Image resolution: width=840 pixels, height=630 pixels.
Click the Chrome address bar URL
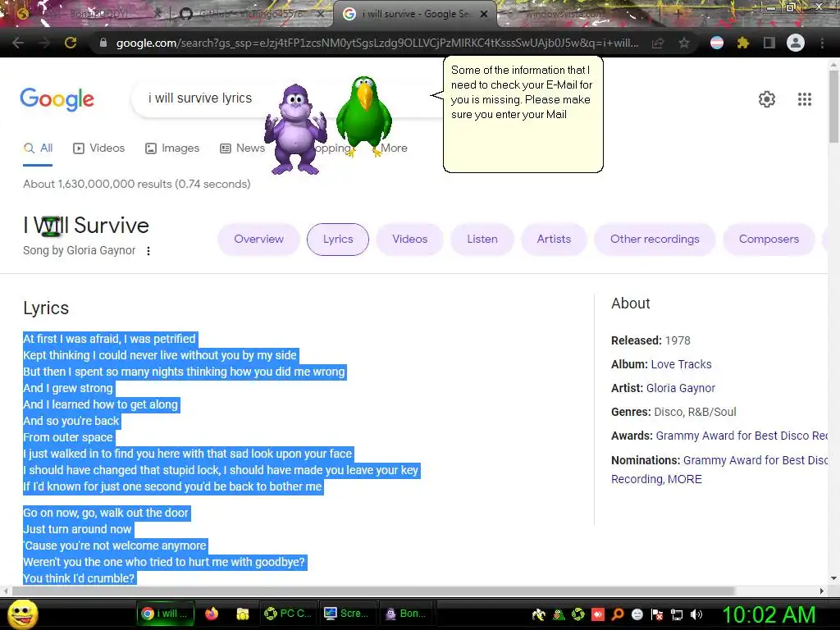[x=377, y=43]
